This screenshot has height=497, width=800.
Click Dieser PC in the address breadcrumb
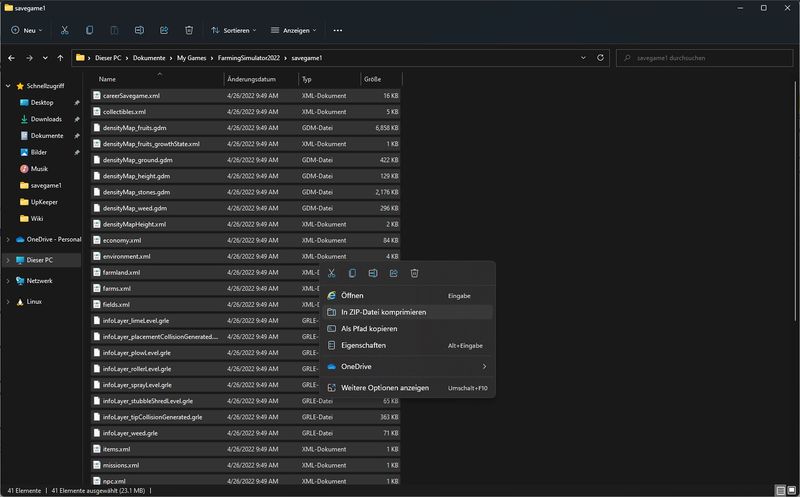108,58
